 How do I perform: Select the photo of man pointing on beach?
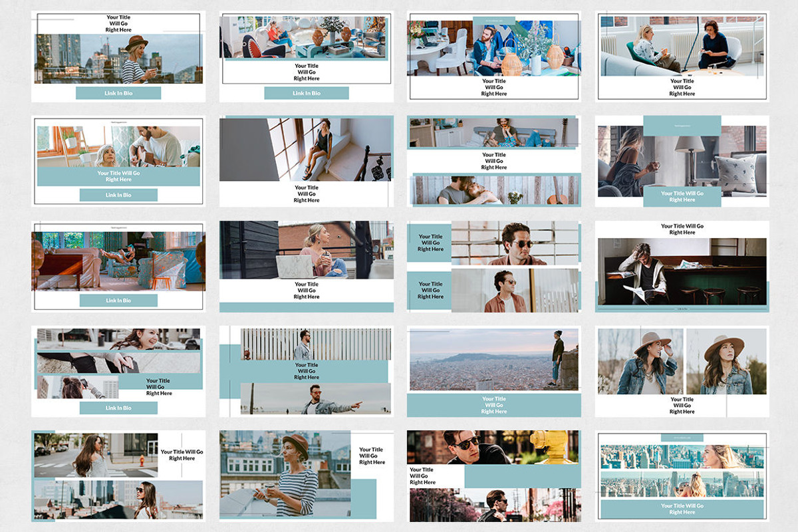point(316,398)
